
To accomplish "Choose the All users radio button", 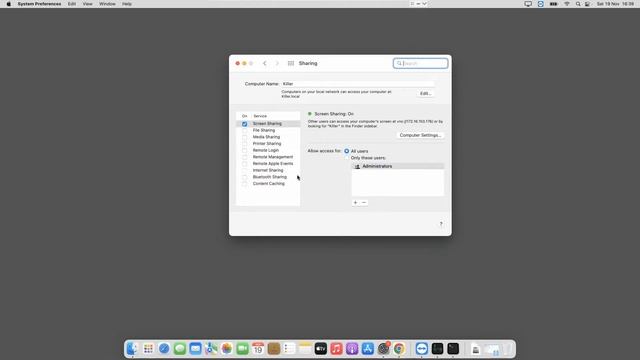I will [x=347, y=151].
